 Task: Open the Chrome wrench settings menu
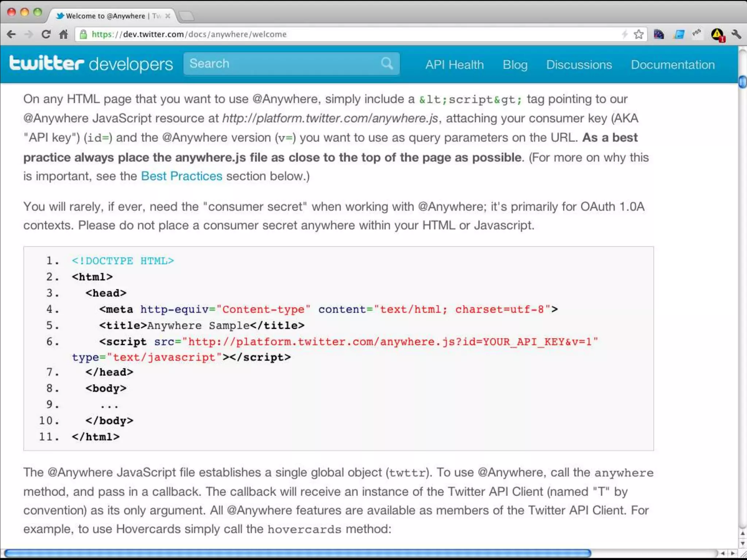click(x=736, y=34)
